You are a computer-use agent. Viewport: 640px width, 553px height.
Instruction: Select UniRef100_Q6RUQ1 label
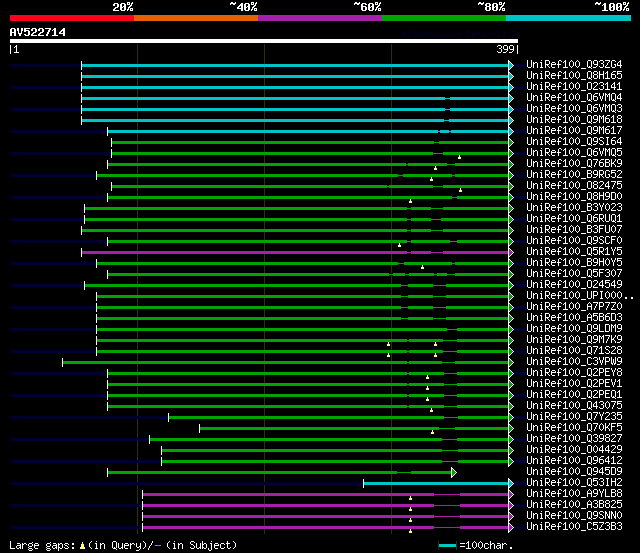click(x=574, y=219)
